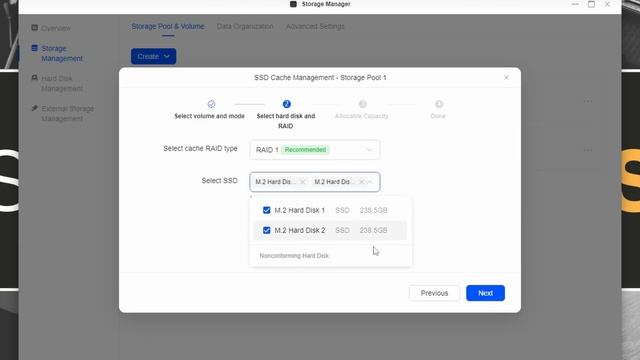Image resolution: width=640 pixels, height=360 pixels.
Task: Open the cache RAID type dropdown
Action: click(x=315, y=150)
